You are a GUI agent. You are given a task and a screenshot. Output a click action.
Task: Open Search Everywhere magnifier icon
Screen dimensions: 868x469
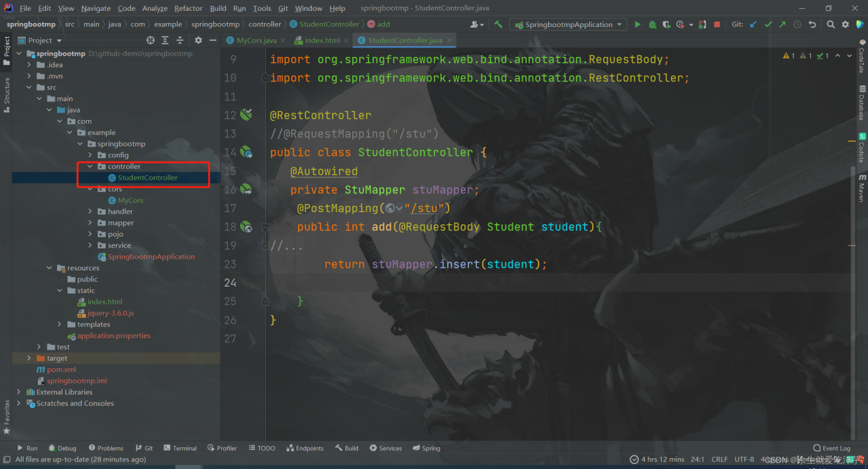(x=831, y=24)
